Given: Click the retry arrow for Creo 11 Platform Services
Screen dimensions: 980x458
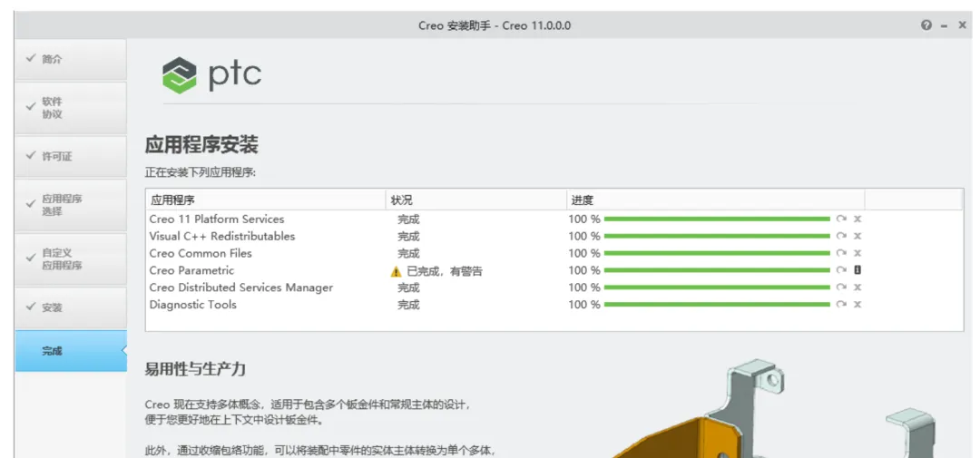Looking at the screenshot, I should (x=841, y=219).
